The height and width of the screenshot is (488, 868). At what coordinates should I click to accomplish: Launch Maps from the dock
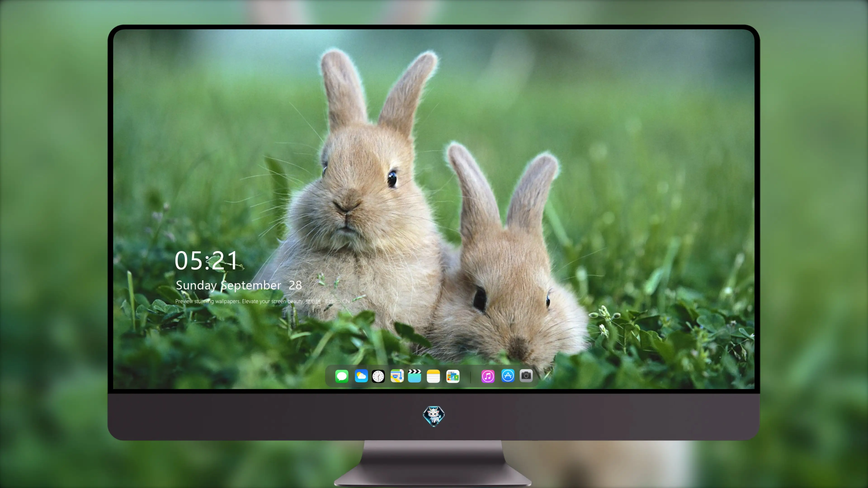(x=397, y=376)
